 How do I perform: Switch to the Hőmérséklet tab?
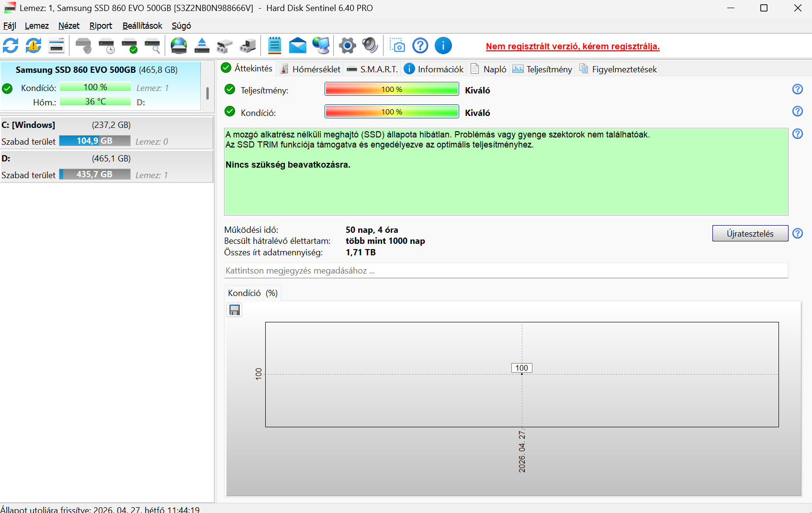pyautogui.click(x=310, y=69)
